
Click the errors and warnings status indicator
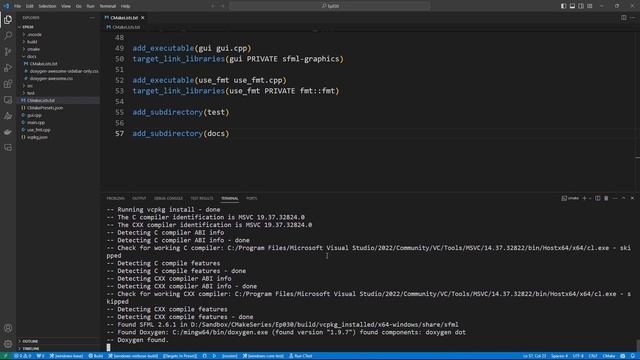[x=23, y=356]
